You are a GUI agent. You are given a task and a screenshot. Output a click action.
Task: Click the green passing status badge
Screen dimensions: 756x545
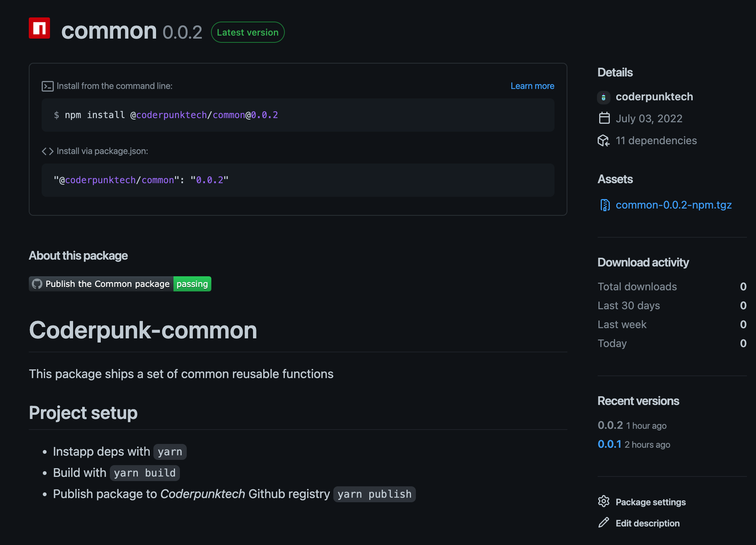(x=192, y=284)
